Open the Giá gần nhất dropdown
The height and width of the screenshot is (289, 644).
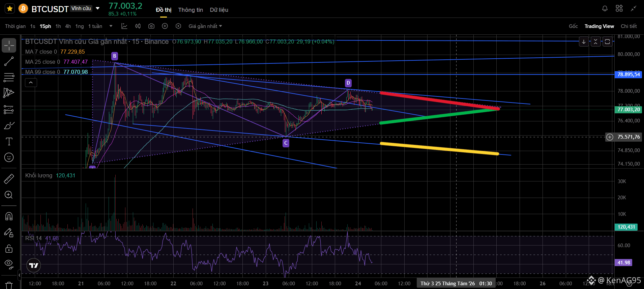coord(205,26)
